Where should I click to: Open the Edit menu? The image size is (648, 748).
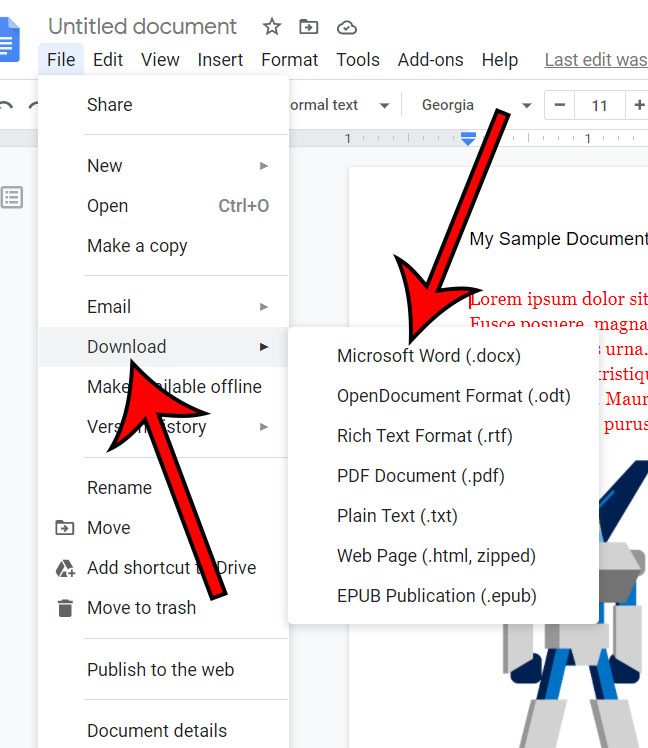click(108, 60)
